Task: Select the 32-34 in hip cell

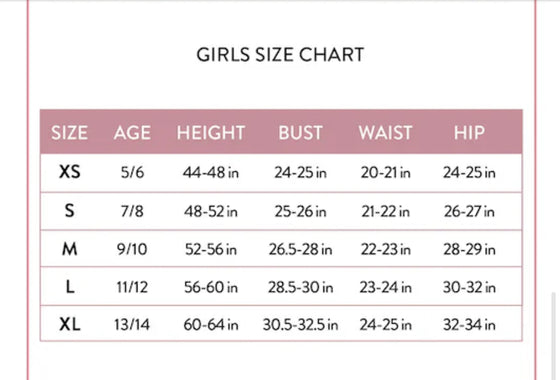Action: [469, 325]
